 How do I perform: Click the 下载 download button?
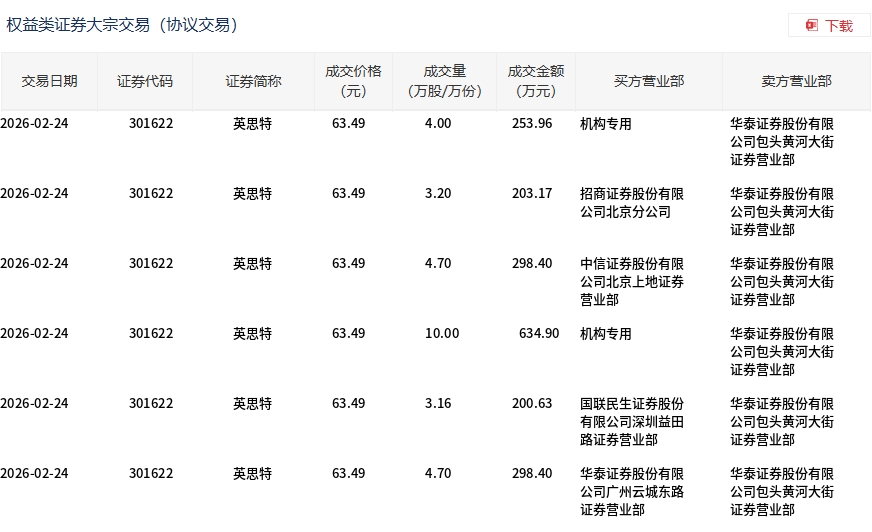coord(829,26)
